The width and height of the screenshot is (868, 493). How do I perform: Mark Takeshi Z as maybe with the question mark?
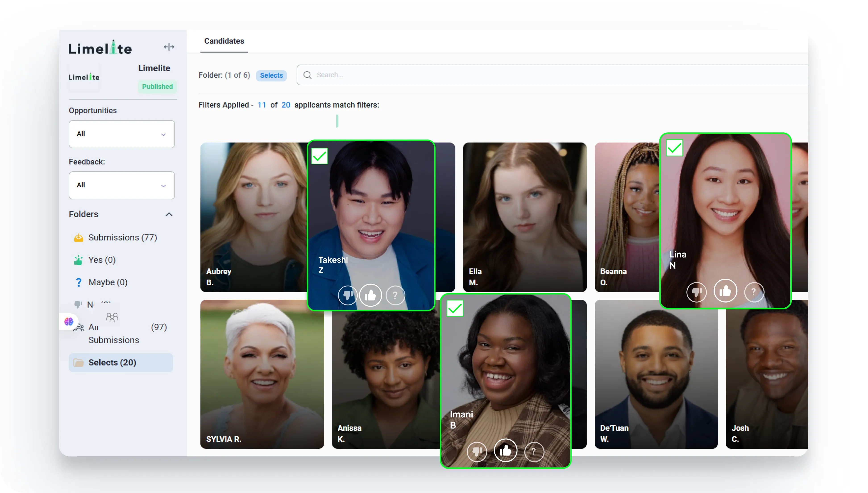point(395,295)
